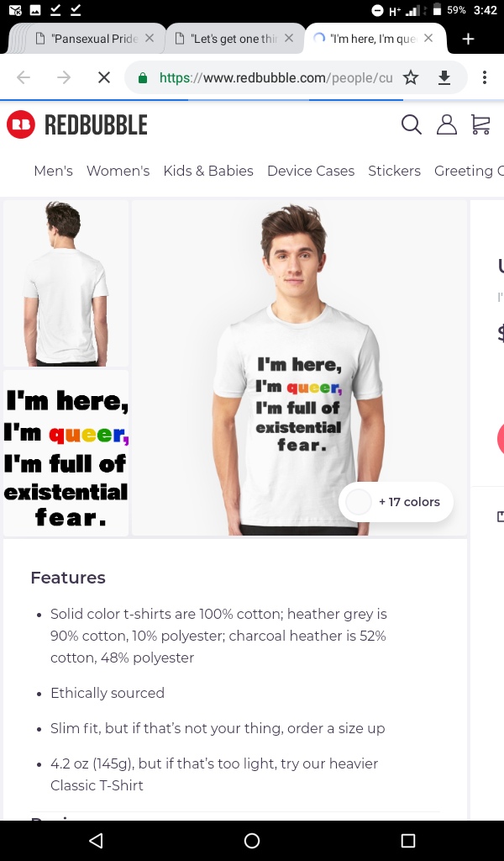Expand the +17 colors selector
The height and width of the screenshot is (861, 504).
[396, 502]
